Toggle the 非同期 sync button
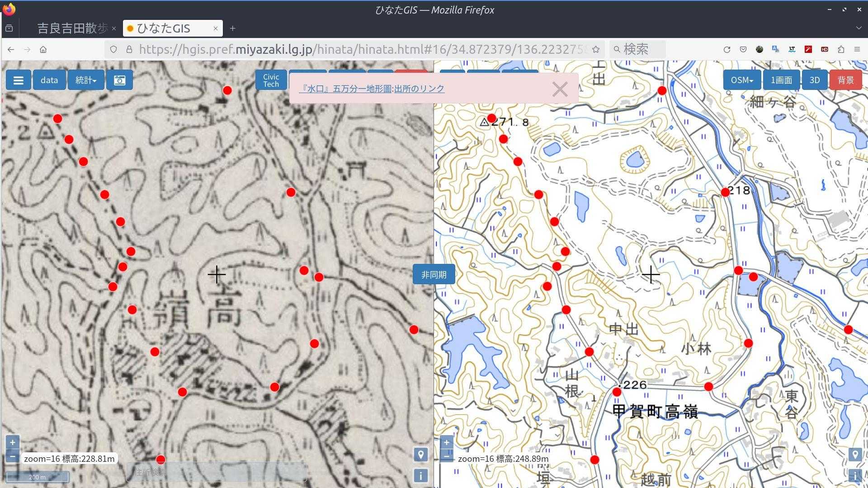868x488 pixels. pos(434,275)
